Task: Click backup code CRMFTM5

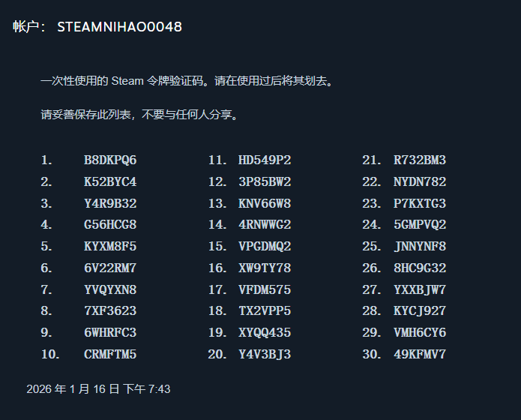Action: [x=110, y=354]
